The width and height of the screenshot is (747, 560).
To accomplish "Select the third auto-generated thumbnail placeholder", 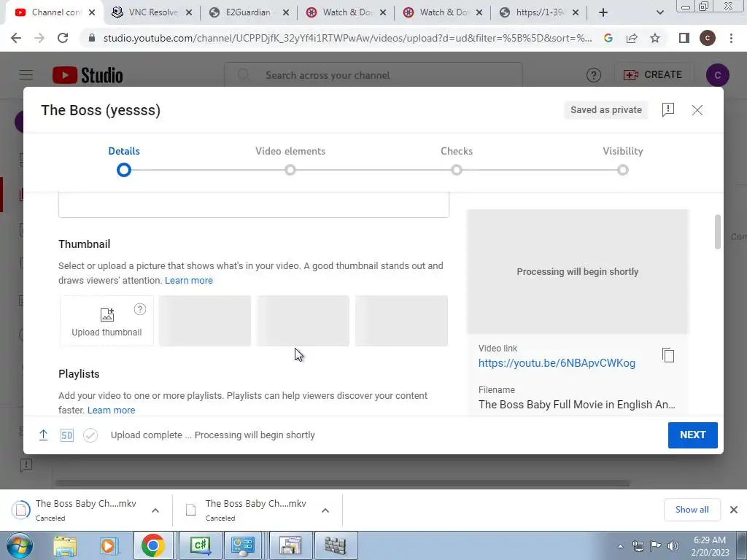I will click(401, 321).
